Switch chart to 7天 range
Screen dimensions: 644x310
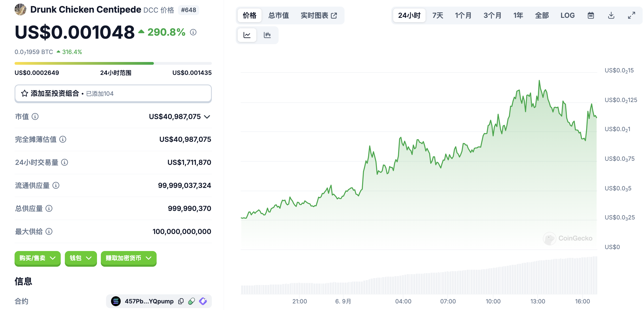[438, 15]
